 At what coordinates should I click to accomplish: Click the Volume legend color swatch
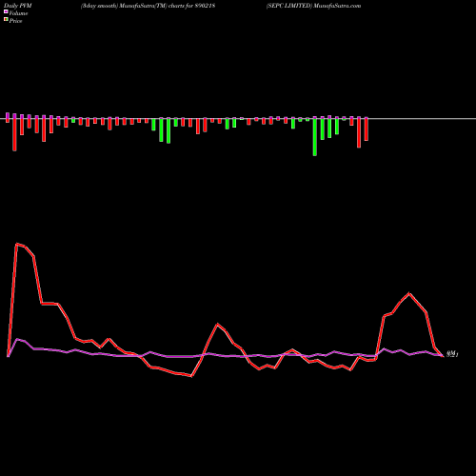coord(6,11)
